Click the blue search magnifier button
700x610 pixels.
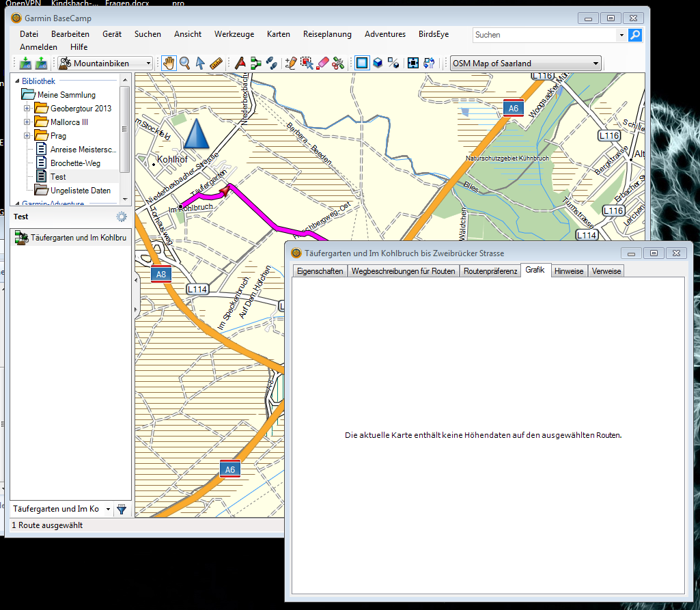pyautogui.click(x=635, y=35)
